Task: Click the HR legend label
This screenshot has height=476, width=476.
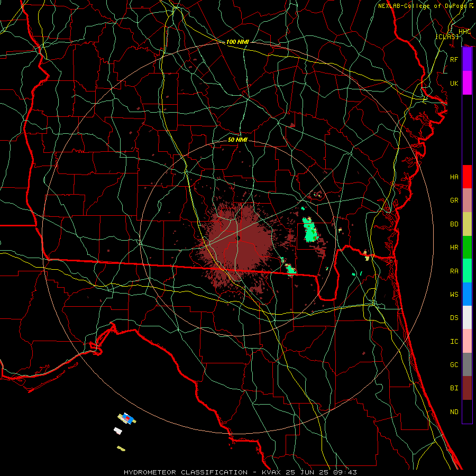Action: 454,248
